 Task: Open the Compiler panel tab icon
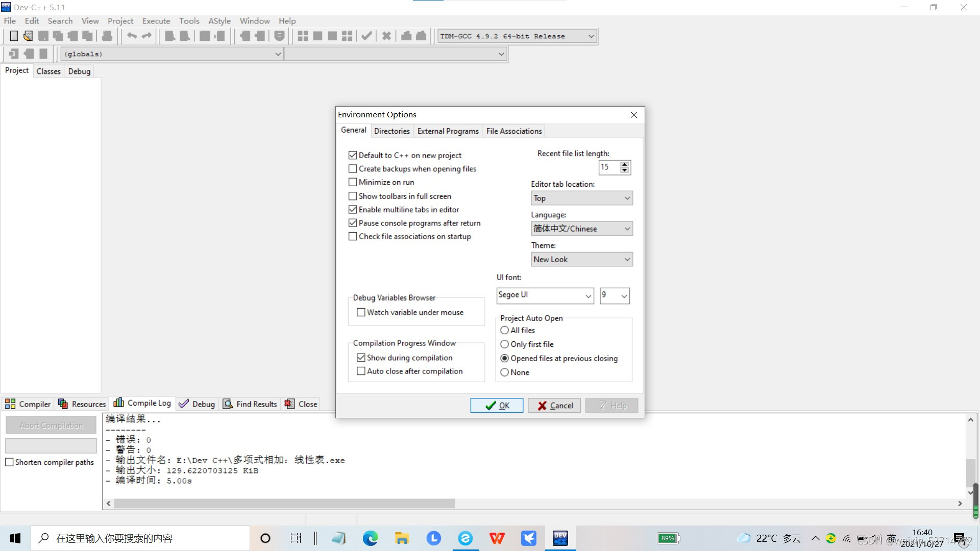tap(10, 404)
